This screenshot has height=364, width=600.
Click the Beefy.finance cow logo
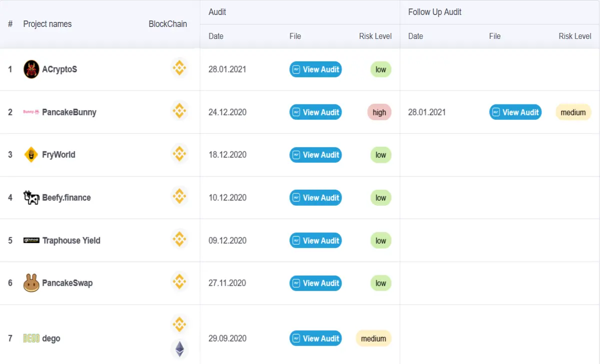(31, 198)
